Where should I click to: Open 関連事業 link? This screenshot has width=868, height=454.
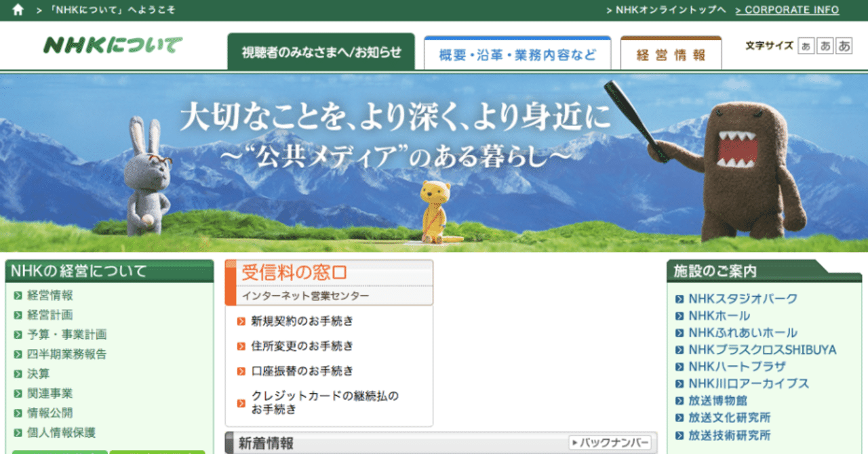pyautogui.click(x=50, y=394)
